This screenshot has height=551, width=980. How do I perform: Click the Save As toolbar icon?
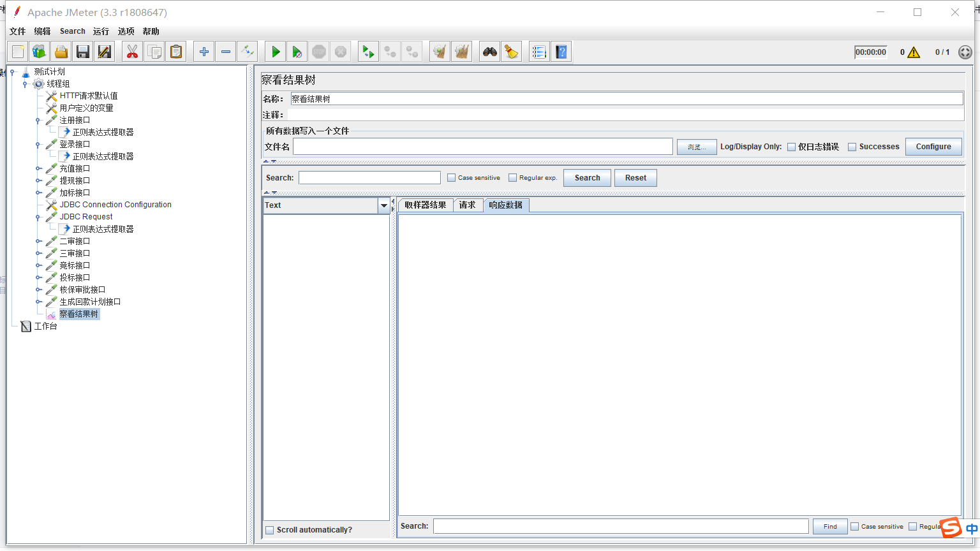coord(105,52)
